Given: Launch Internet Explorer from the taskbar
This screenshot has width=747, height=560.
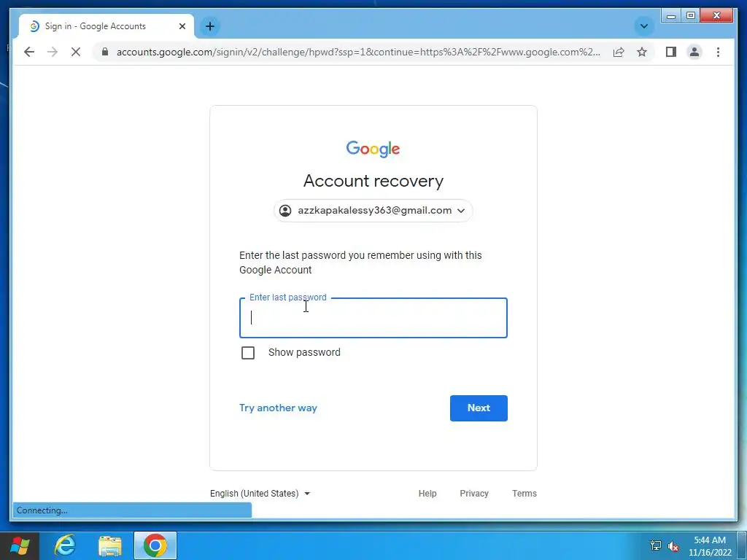Looking at the screenshot, I should tap(65, 545).
